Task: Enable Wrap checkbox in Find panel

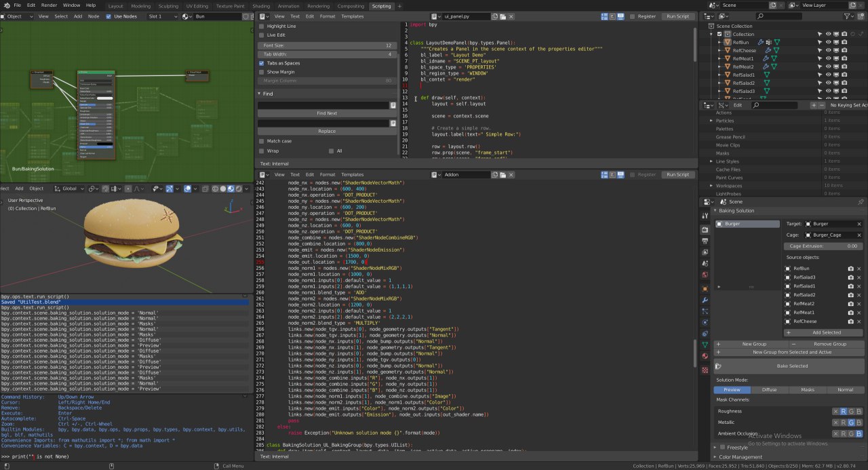Action: [x=262, y=151]
